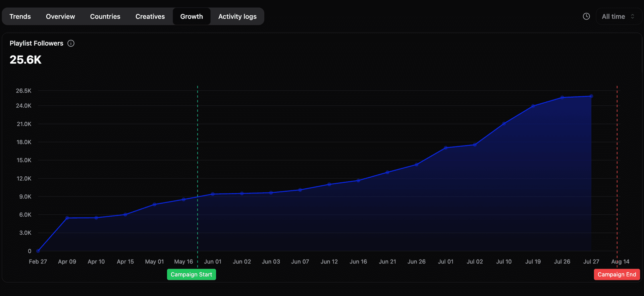Click the 12.0K y-axis label
Image resolution: width=644 pixels, height=296 pixels.
pyautogui.click(x=24, y=178)
